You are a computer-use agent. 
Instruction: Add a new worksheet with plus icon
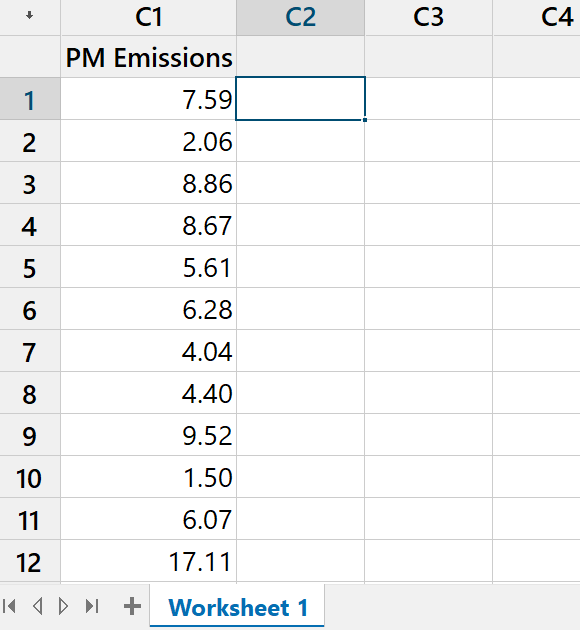point(132,606)
